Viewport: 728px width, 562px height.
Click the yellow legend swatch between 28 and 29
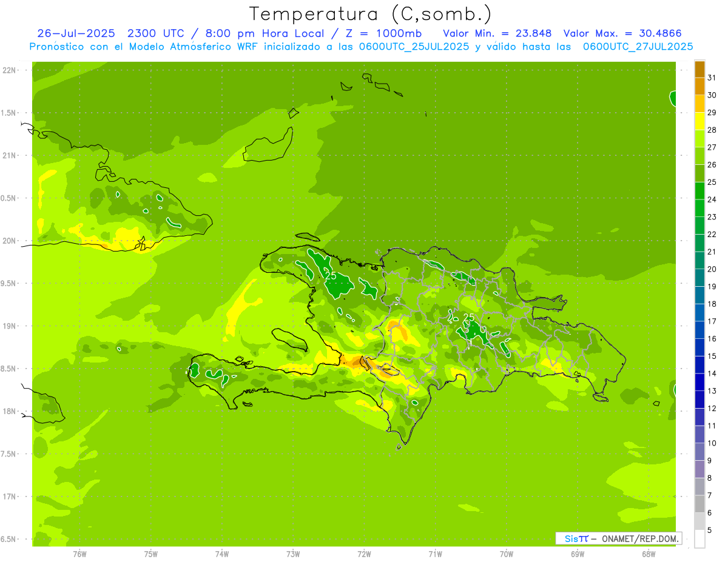699,121
